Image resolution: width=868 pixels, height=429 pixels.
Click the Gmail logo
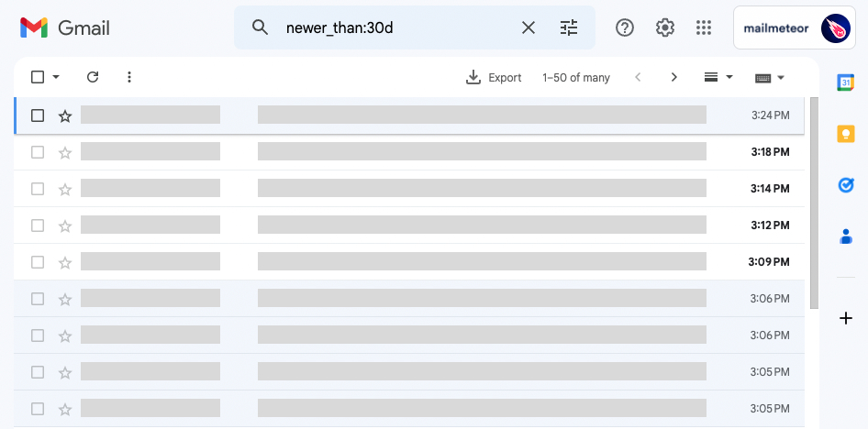65,27
